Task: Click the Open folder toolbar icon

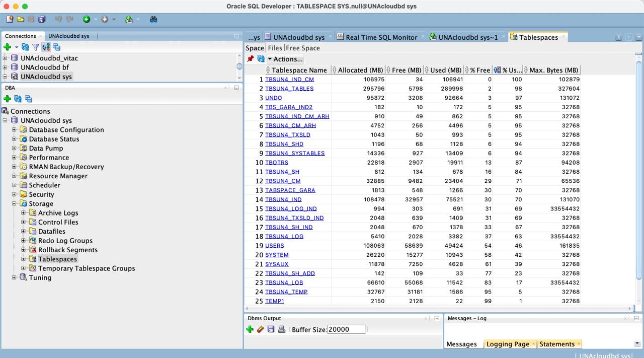Action: [21, 19]
